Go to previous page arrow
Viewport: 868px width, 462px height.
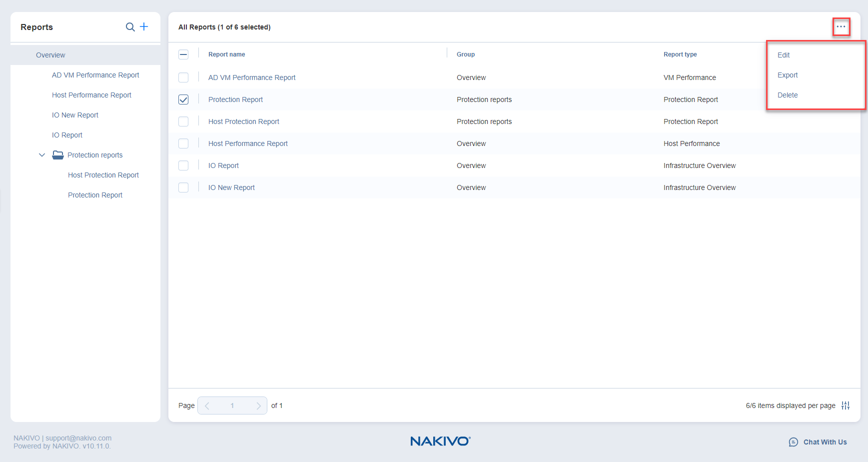(207, 405)
